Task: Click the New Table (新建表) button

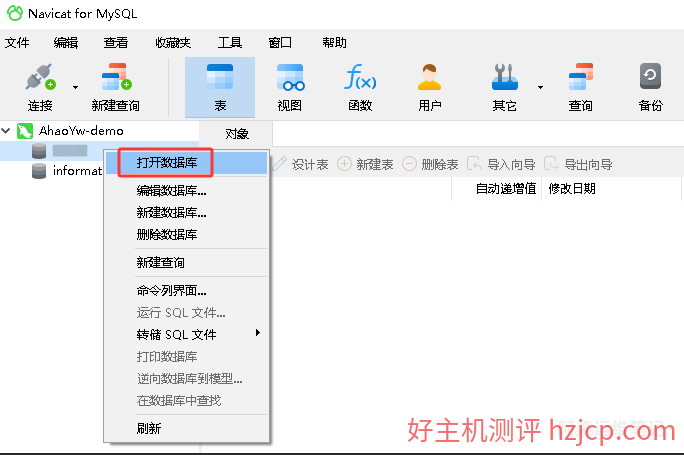Action: pyautogui.click(x=365, y=164)
